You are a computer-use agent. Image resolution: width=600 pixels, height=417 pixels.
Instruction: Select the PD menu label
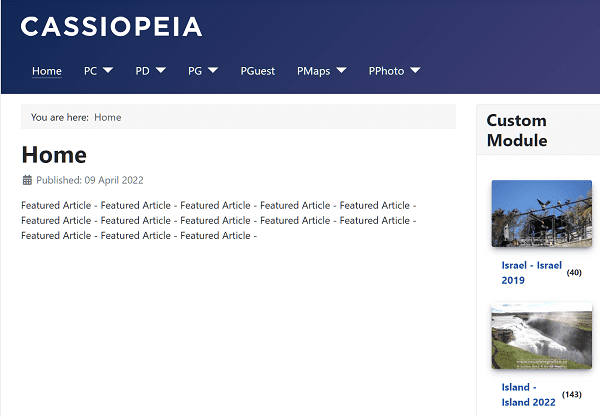pos(143,71)
